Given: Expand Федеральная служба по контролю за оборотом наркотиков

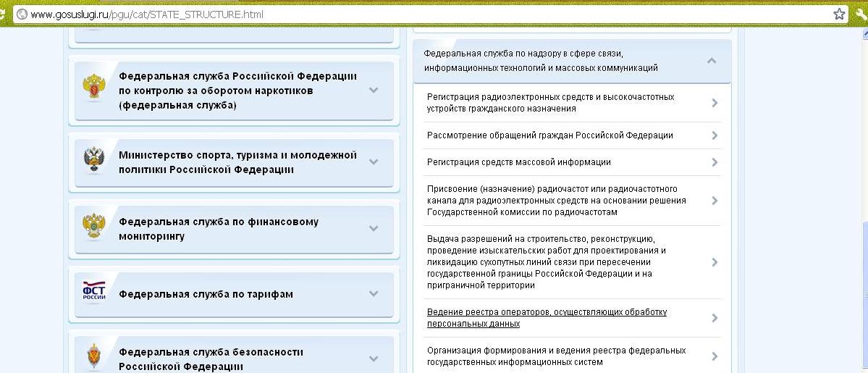Looking at the screenshot, I should (x=374, y=91).
